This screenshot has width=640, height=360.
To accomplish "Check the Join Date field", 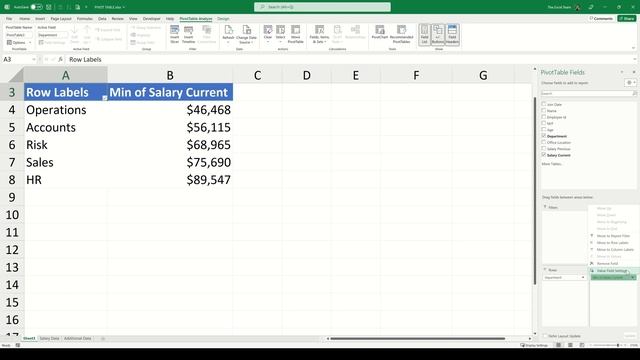I will 544,104.
